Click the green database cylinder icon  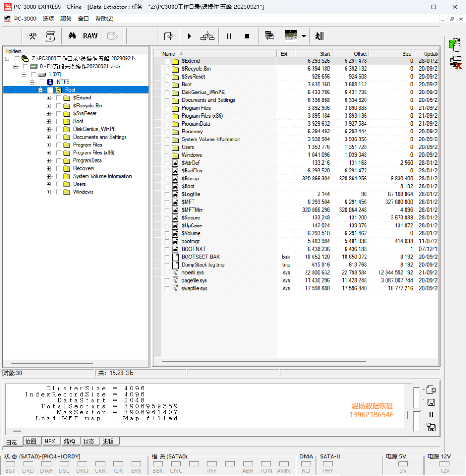tap(455, 45)
